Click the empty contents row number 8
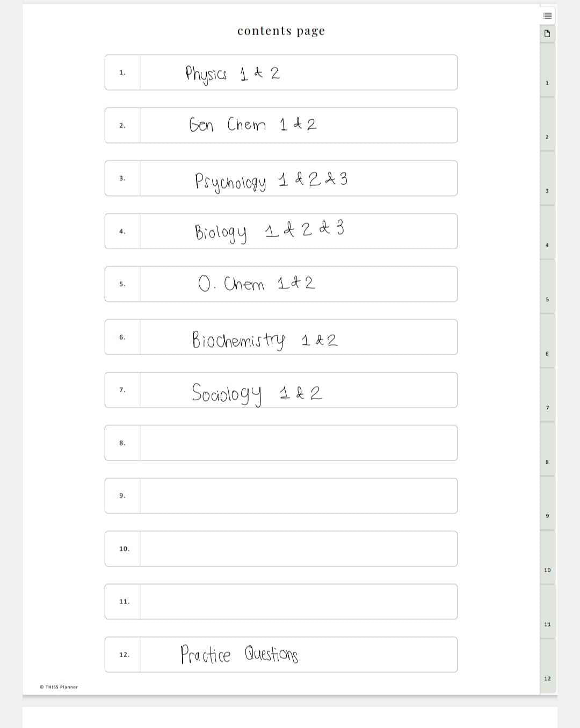The width and height of the screenshot is (580, 728). click(x=298, y=443)
